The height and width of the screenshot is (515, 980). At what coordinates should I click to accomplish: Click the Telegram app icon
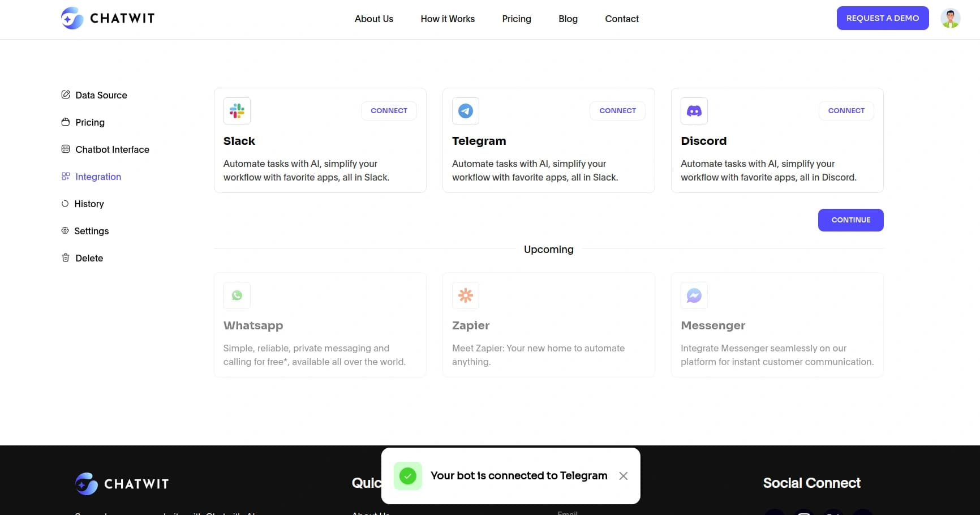coord(466,111)
